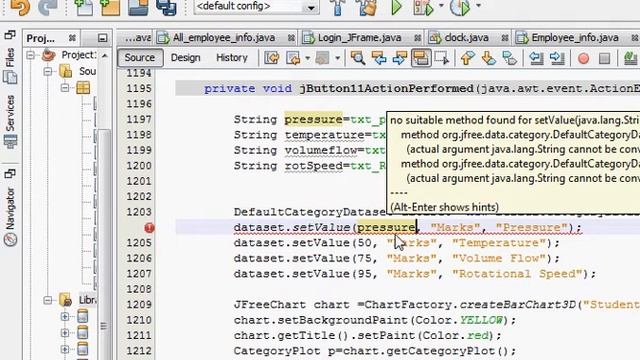Click the Redo arrow in the main toolbar
Image resolution: width=640 pixels, height=360 pixels.
click(x=48, y=7)
